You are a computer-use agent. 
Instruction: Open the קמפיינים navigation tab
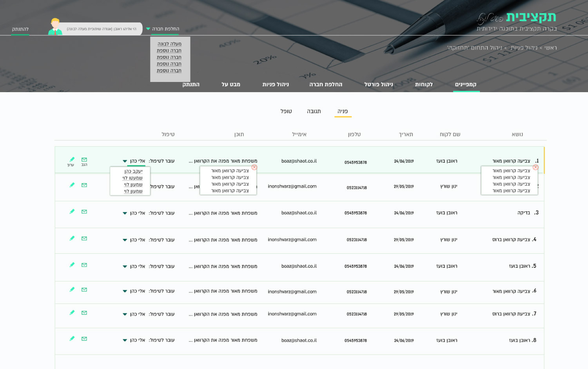coord(466,84)
